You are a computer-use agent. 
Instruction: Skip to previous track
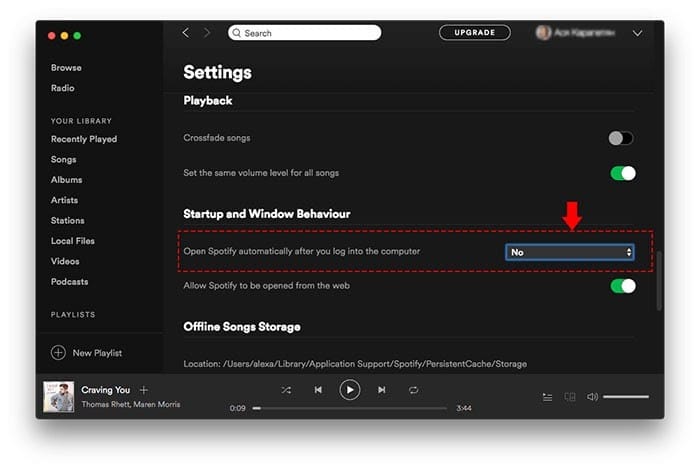(318, 390)
